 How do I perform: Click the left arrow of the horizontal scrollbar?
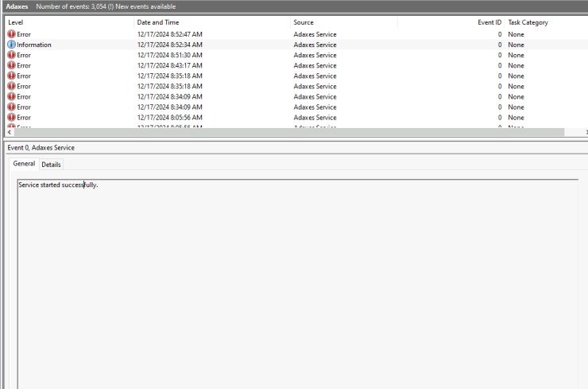[x=10, y=132]
